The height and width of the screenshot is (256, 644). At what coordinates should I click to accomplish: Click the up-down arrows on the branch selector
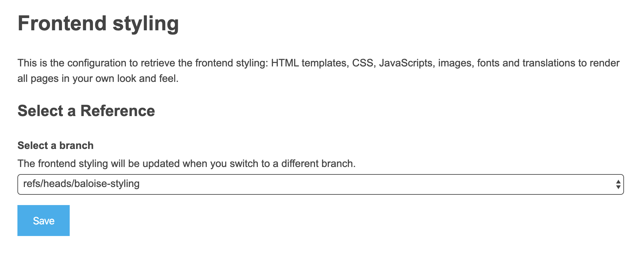click(x=618, y=184)
